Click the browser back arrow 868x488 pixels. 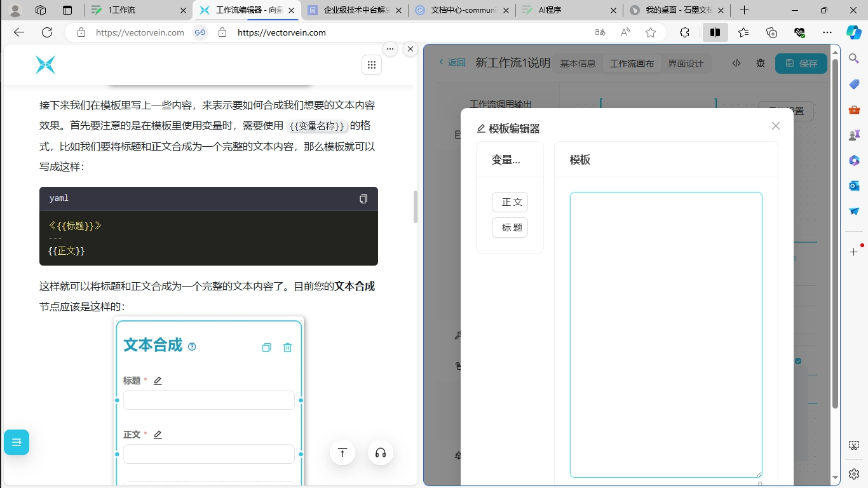(x=19, y=32)
